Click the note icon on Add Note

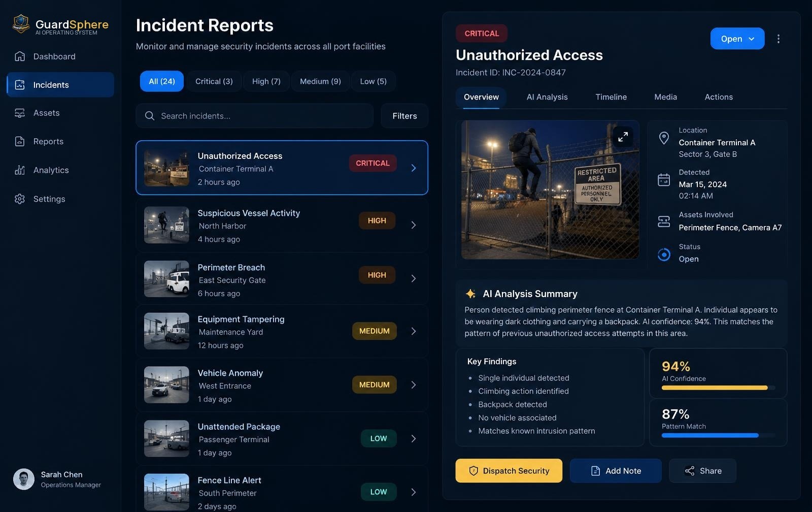[596, 471]
